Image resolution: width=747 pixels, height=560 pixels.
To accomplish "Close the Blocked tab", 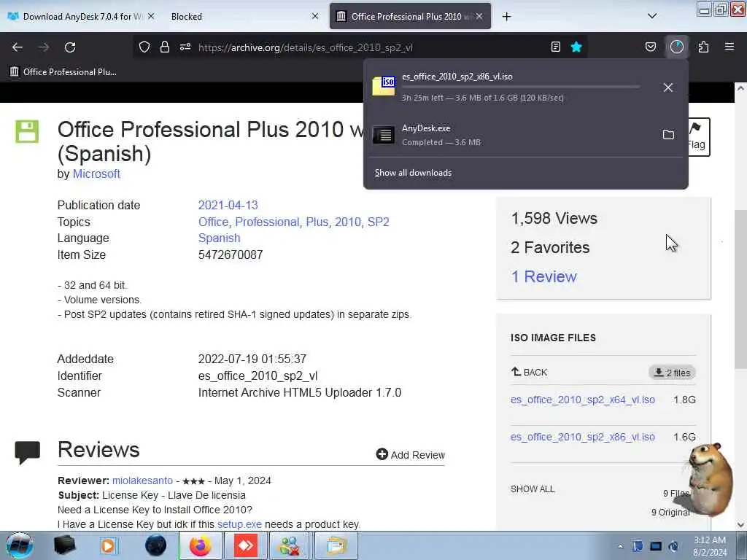I will (x=315, y=16).
